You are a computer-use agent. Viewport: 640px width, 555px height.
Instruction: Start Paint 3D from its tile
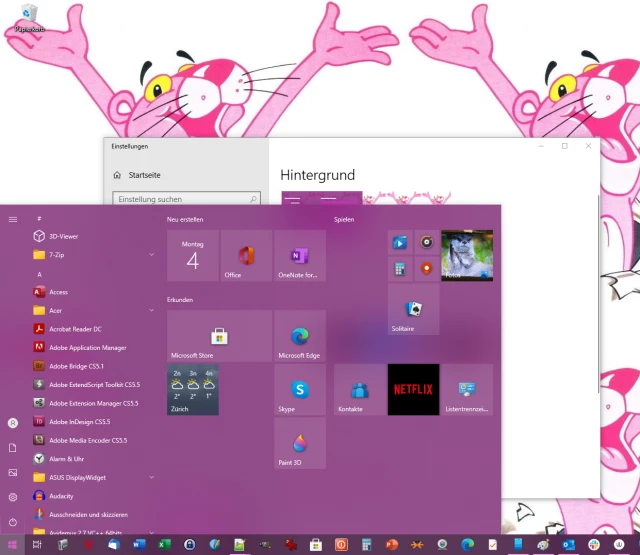click(299, 443)
